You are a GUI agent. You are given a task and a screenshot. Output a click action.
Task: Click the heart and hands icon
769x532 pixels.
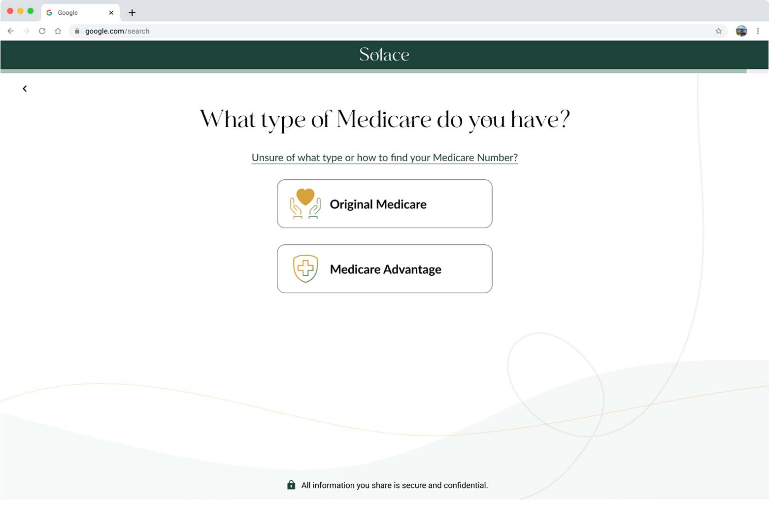tap(305, 203)
